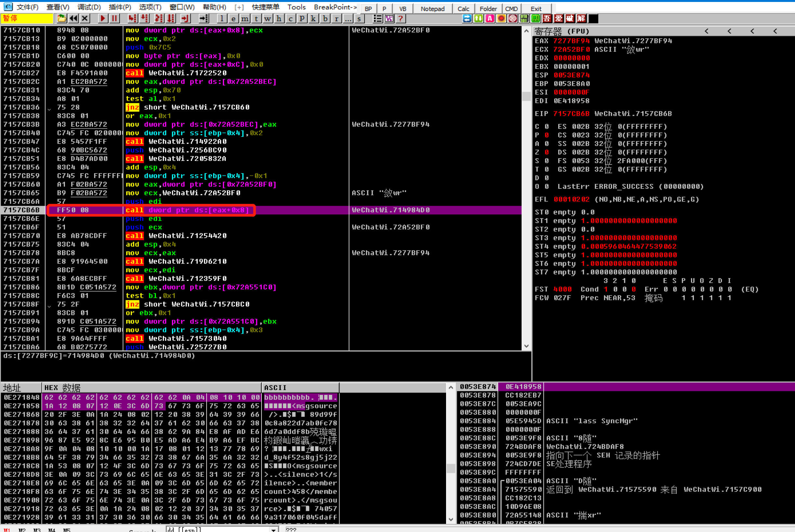Show Breakpoints window (b button)
The height and width of the screenshot is (532, 795).
tap(325, 19)
